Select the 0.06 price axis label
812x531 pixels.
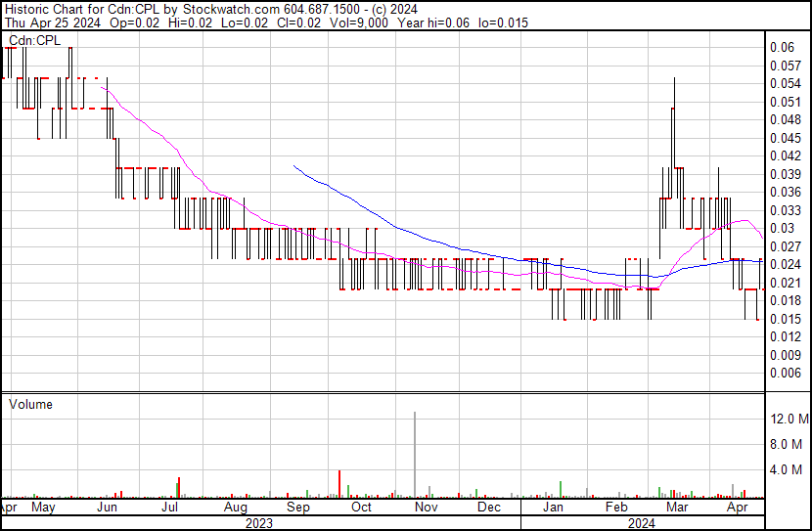click(782, 47)
